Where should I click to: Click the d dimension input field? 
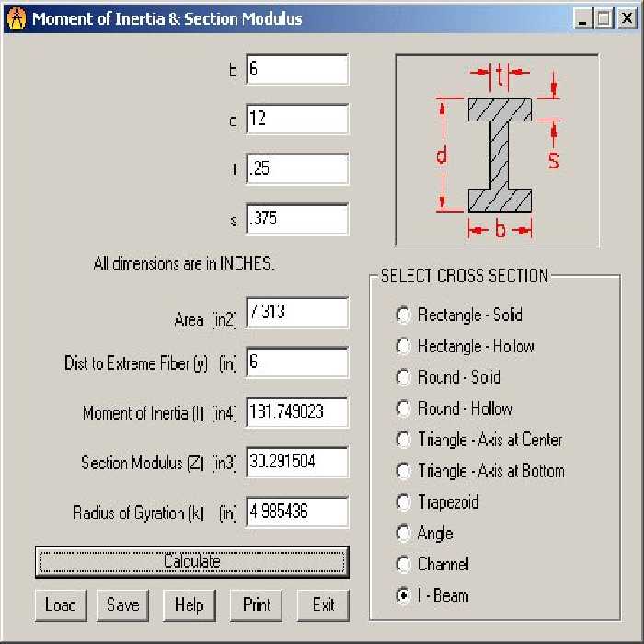[x=297, y=119]
